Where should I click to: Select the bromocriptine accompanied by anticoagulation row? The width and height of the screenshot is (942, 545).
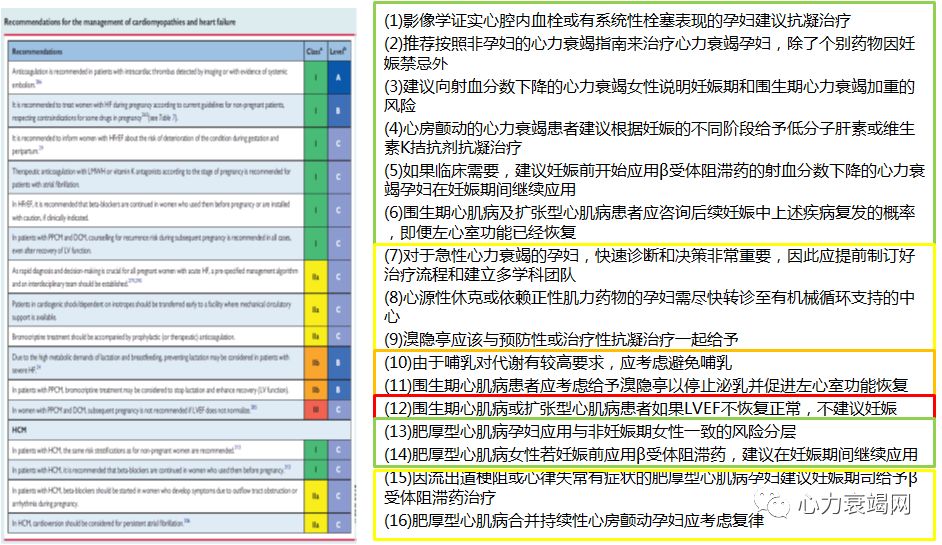(x=179, y=336)
